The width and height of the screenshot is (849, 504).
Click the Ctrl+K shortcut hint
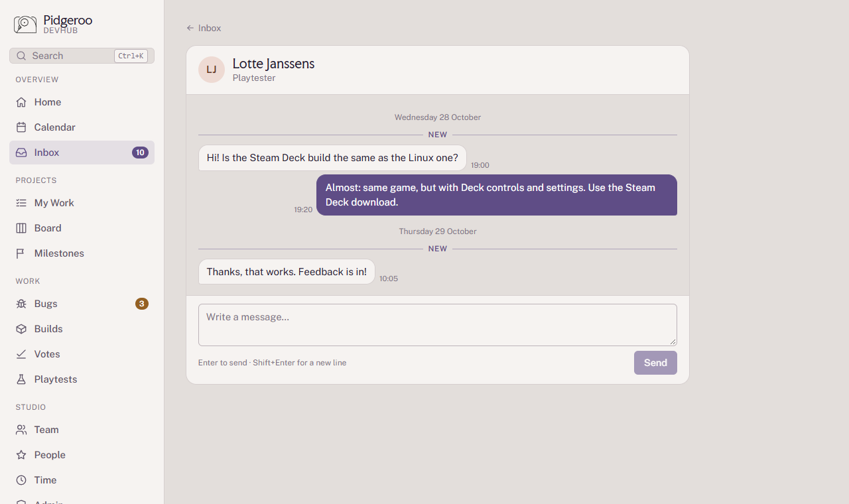pyautogui.click(x=131, y=56)
